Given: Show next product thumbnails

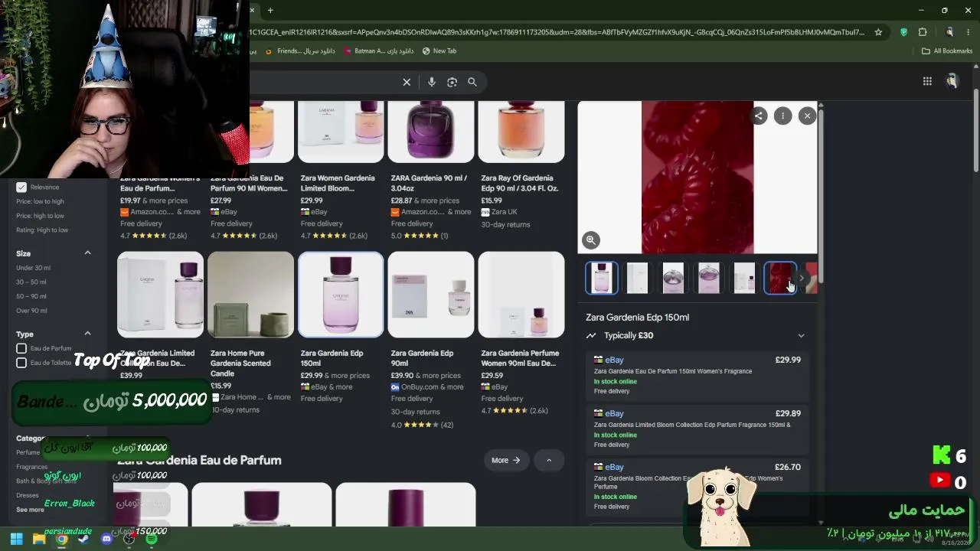Looking at the screenshot, I should [802, 279].
